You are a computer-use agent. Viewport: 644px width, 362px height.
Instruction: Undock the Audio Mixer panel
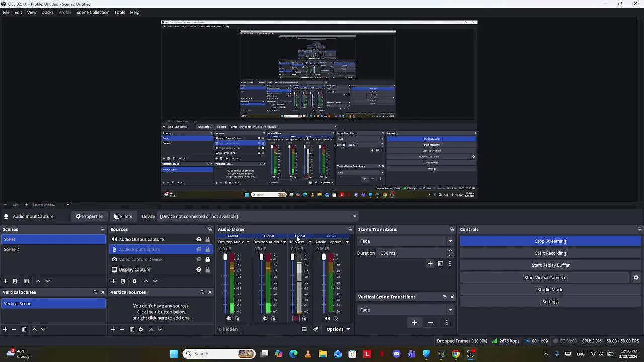pyautogui.click(x=350, y=229)
